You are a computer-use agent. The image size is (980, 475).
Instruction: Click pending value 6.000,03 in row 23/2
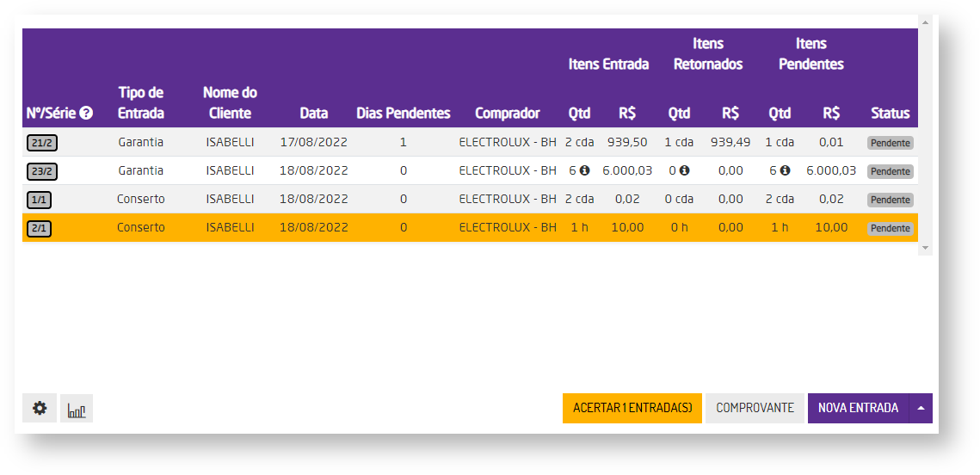(x=831, y=170)
